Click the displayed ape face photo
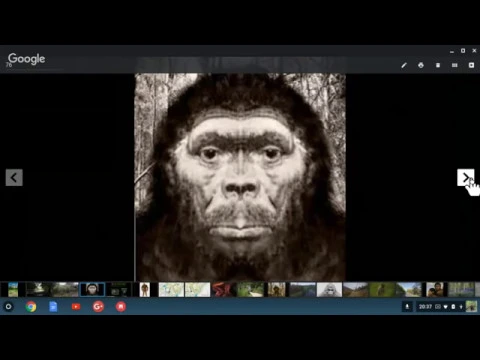This screenshot has height=360, width=480. (240, 177)
